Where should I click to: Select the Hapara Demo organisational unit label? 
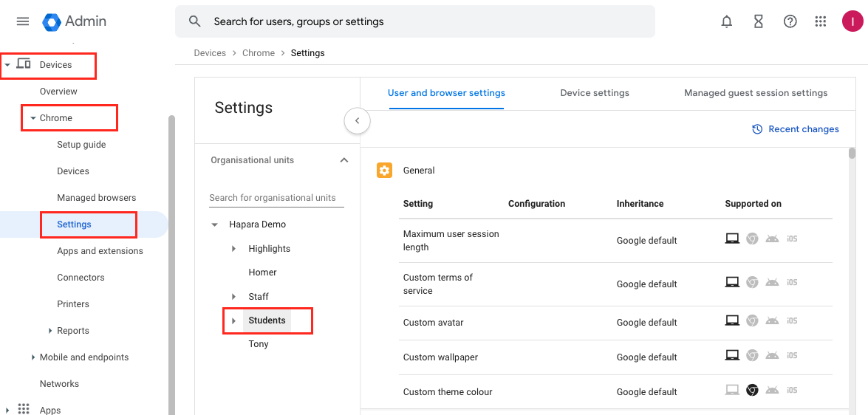tap(257, 224)
